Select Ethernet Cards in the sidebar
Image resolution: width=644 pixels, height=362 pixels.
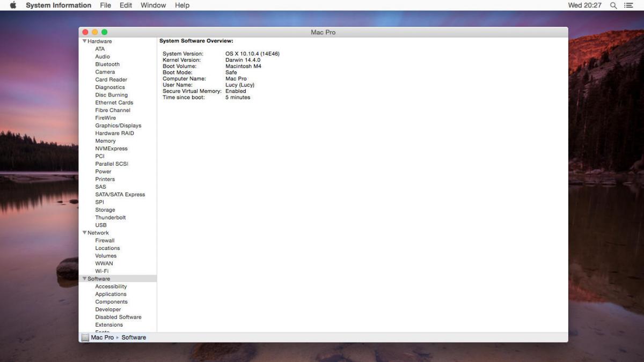114,102
